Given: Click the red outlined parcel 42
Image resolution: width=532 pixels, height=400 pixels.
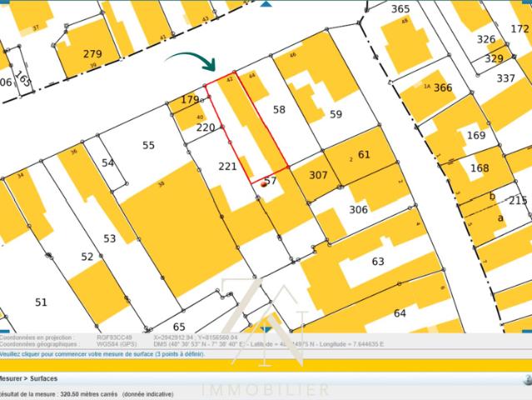Looking at the screenshot, I should (x=246, y=127).
